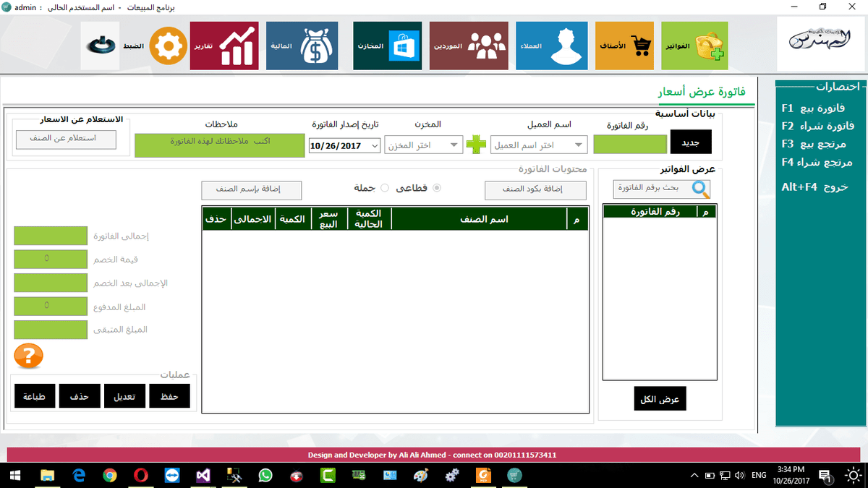
Task: Open the الضبط settings gear icon
Action: [168, 45]
